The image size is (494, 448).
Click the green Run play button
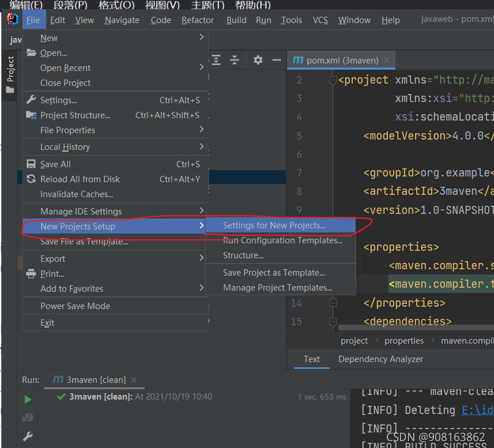tap(28, 400)
